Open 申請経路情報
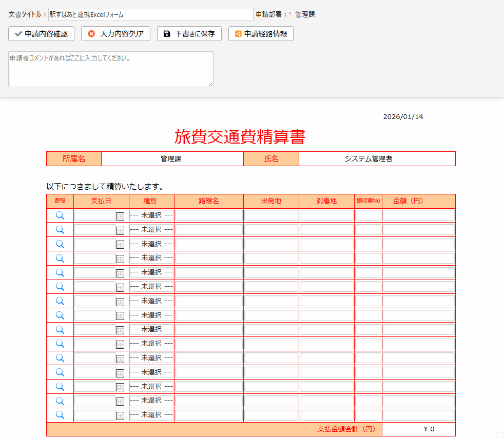 click(261, 34)
